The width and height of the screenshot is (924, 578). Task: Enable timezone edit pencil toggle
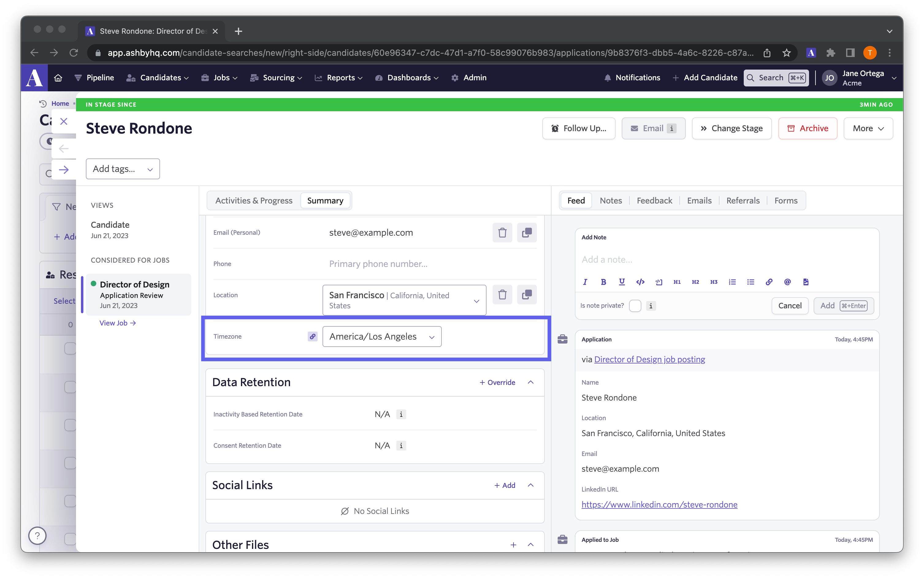pos(312,336)
